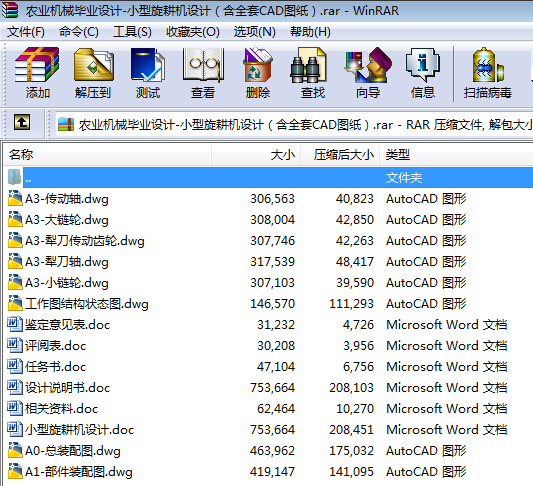Select file name A3-传动轴.dwg
The image size is (533, 486).
(67, 199)
